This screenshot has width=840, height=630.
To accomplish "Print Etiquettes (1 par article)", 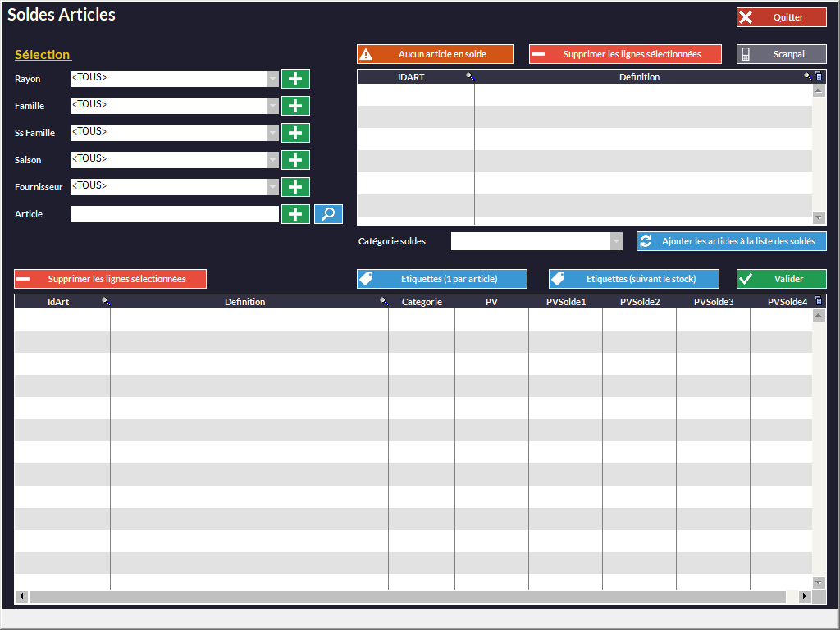I will pos(441,279).
